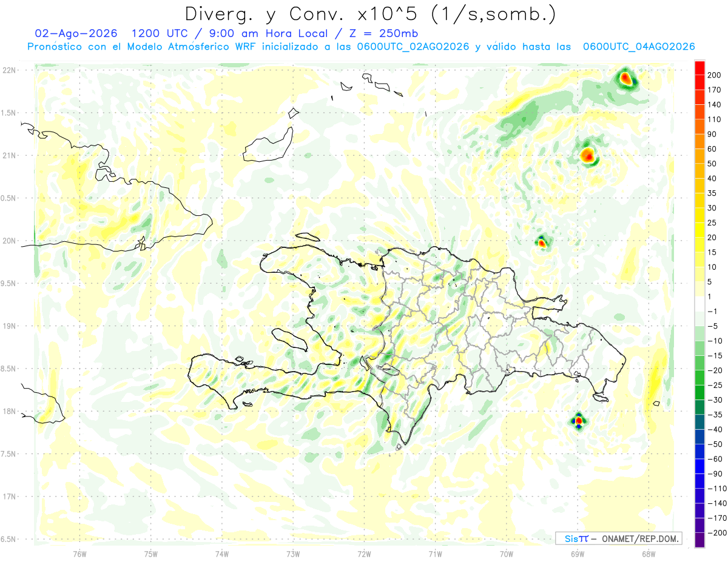This screenshot has height=562, width=728.
Task: Click the latitude label "7.5N"
Action: [9, 454]
